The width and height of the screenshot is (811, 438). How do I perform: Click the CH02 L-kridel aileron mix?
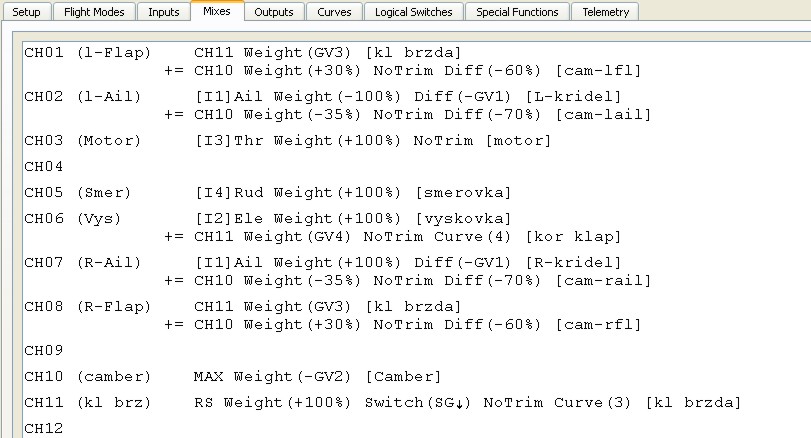pyautogui.click(x=408, y=96)
